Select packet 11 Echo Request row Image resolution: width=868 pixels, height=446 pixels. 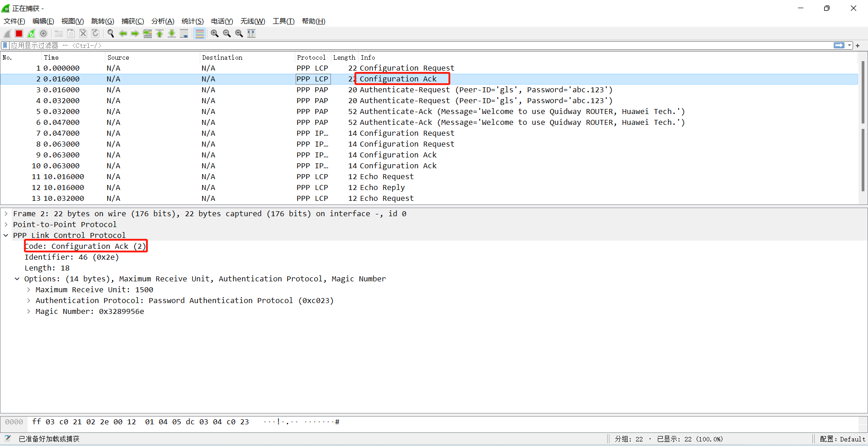(429, 176)
